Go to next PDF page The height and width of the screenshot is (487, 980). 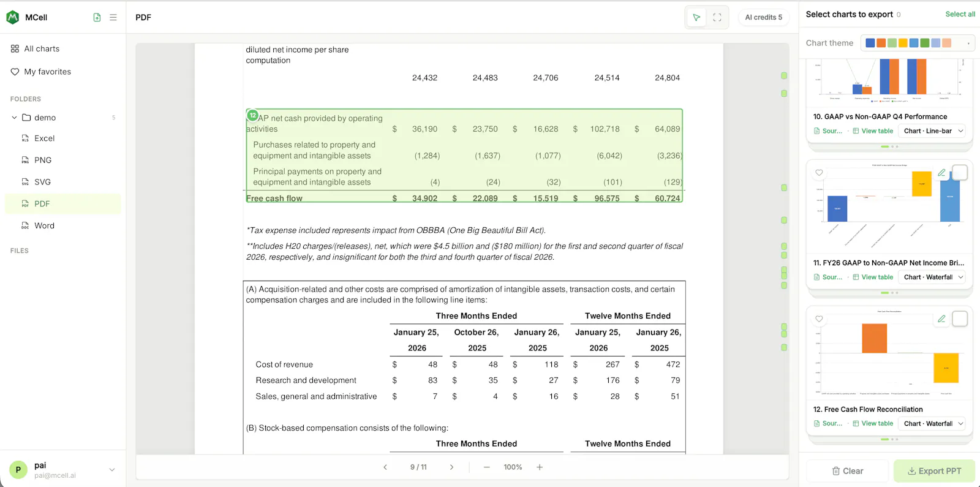pos(451,467)
